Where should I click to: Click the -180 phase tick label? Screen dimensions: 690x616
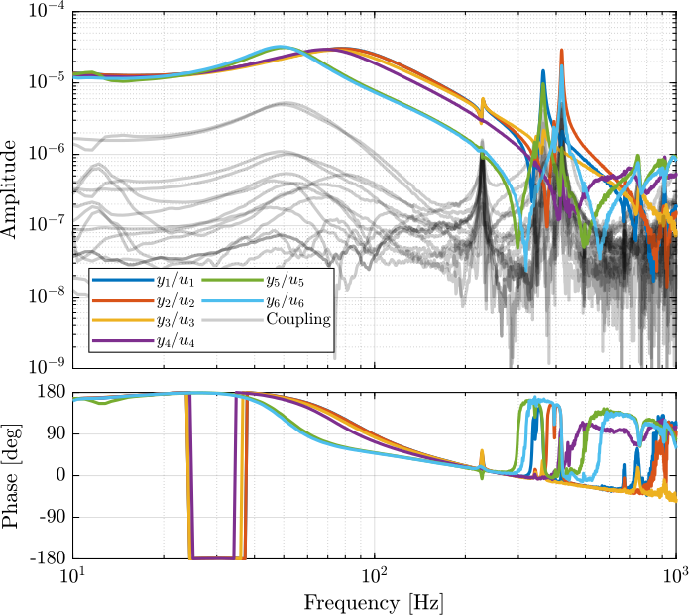(48, 558)
